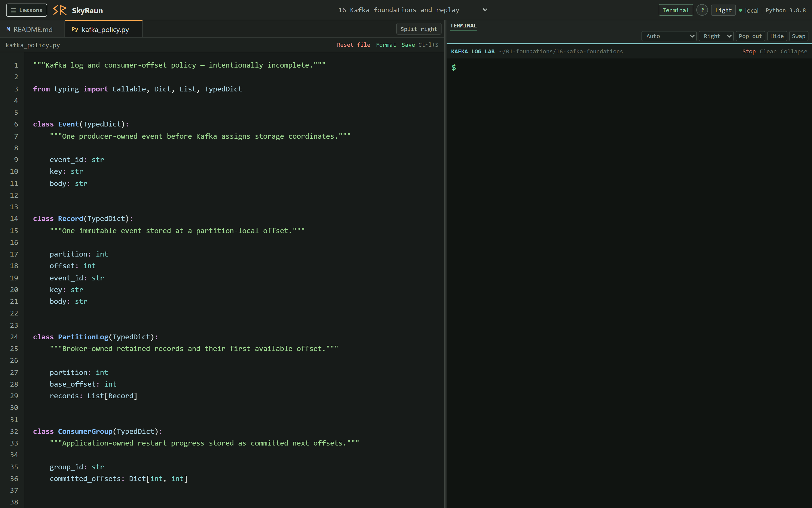Viewport: 812px width, 508px height.
Task: Click the records: List[Record] line
Action: tap(93, 396)
